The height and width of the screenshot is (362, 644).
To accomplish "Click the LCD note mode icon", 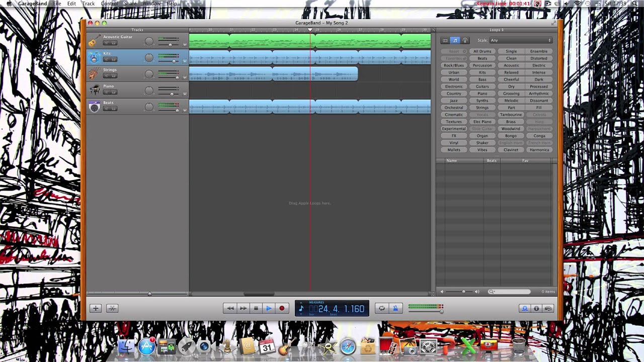I will tap(301, 308).
